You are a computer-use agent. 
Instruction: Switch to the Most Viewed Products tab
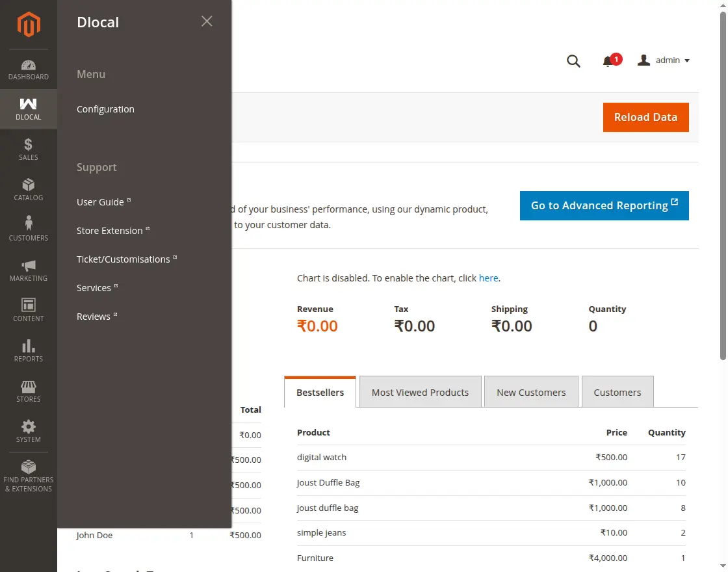point(420,391)
